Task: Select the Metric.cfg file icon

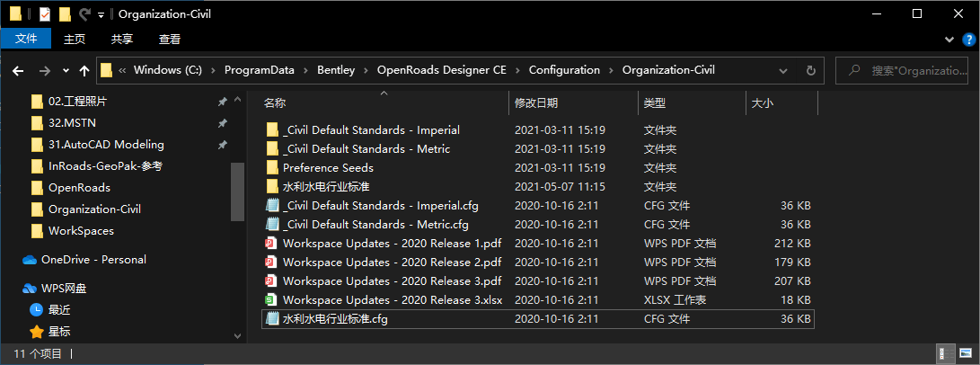Action: (x=271, y=225)
